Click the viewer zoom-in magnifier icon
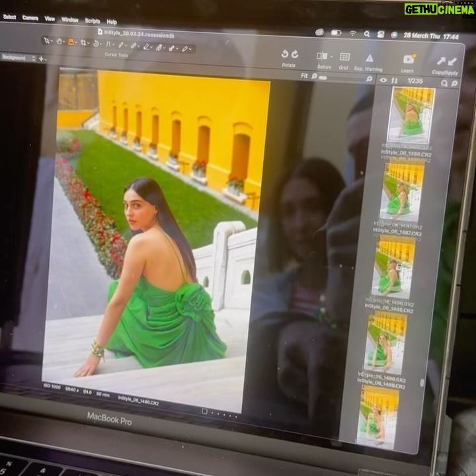This screenshot has width=476, height=476. 369,79
